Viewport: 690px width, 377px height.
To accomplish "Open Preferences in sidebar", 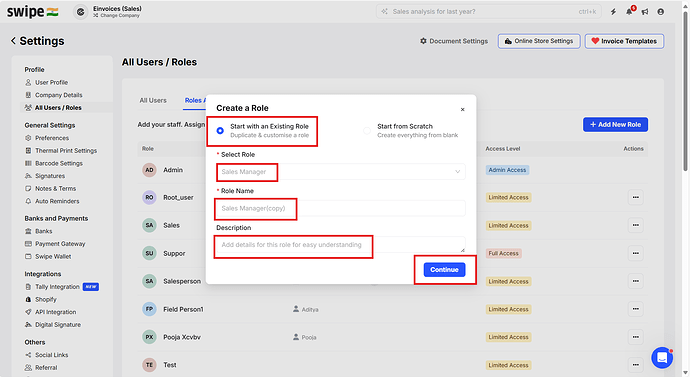I will [x=47, y=138].
